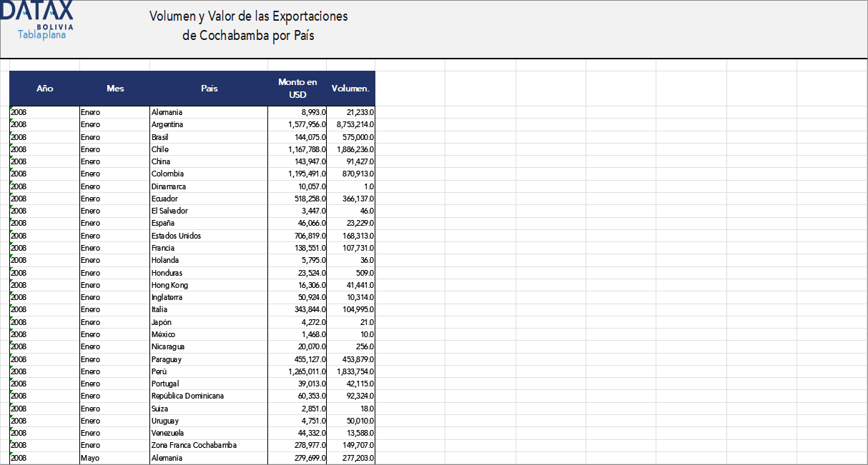Screen dimensions: 868x465
Task: Click the 92,324.0 volume for República Dominicana
Action: [x=351, y=396]
